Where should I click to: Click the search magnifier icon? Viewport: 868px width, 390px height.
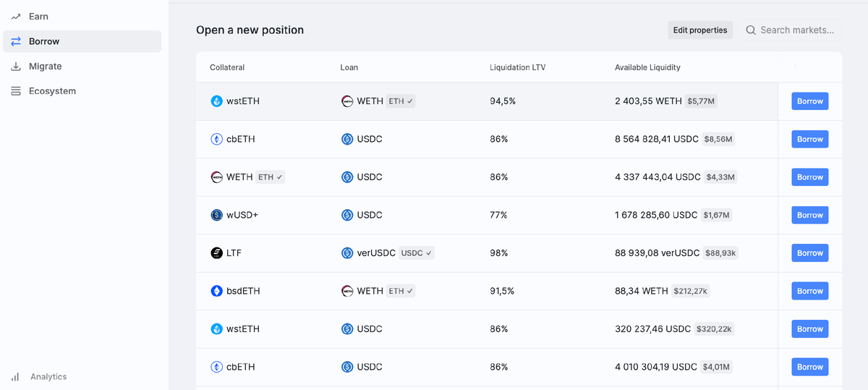751,30
